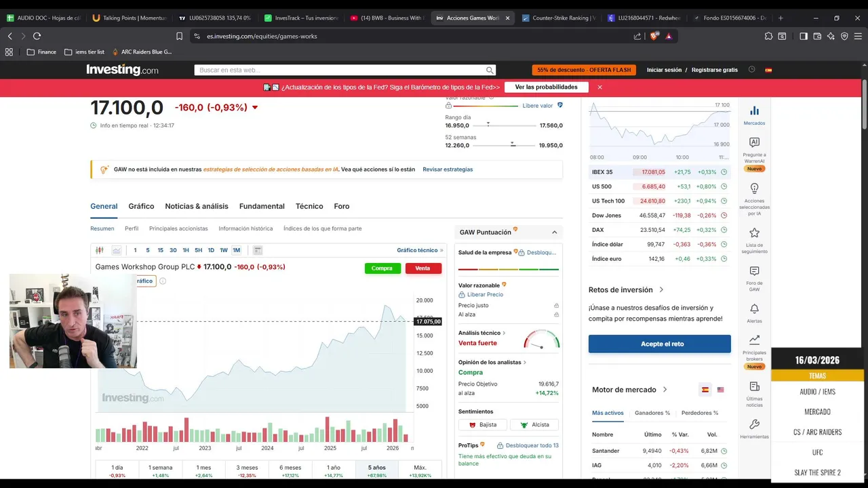Click the Rango día slider marker

[488, 125]
